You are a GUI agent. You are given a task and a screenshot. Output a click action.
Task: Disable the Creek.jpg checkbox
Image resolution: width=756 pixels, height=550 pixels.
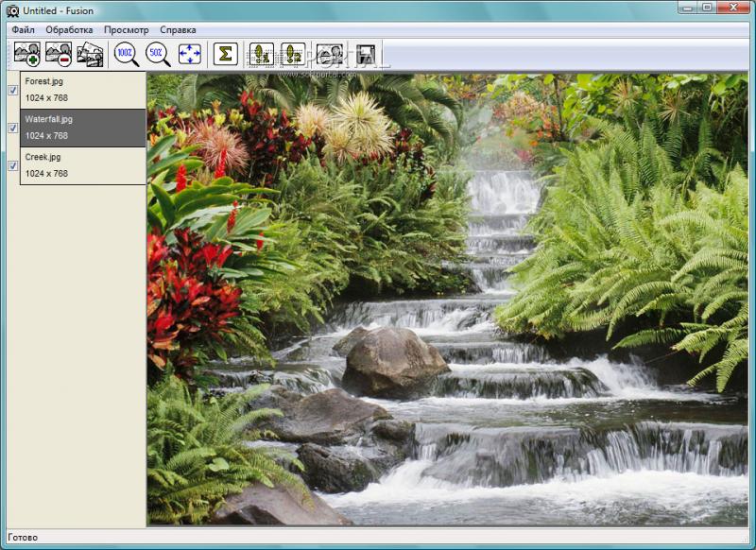pyautogui.click(x=13, y=165)
